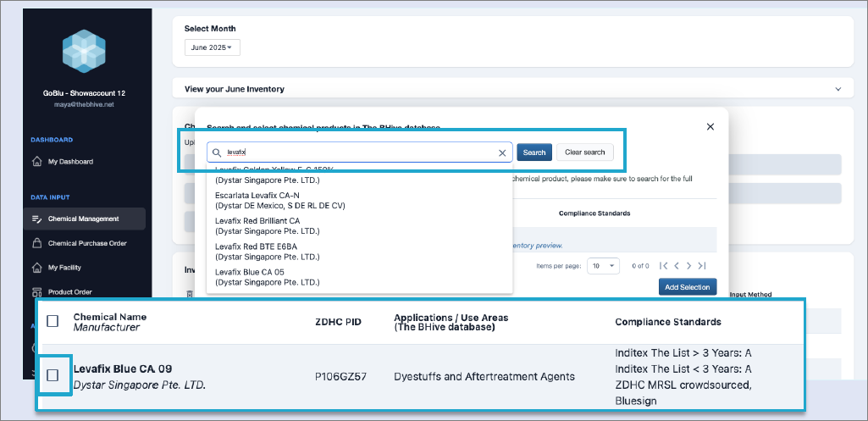The image size is (868, 421).
Task: Open the items per page dropdown
Action: point(603,266)
